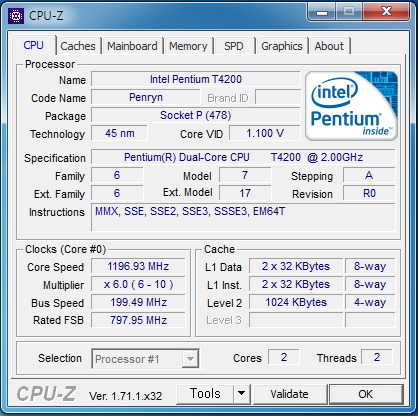Click the L1 Inst. associativity 8-way
Image resolution: width=418 pixels, height=416 pixels.
tap(370, 284)
